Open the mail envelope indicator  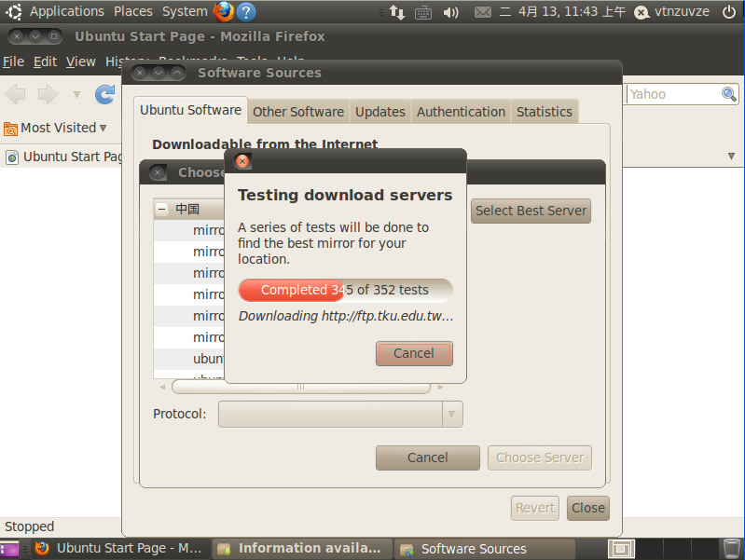483,12
